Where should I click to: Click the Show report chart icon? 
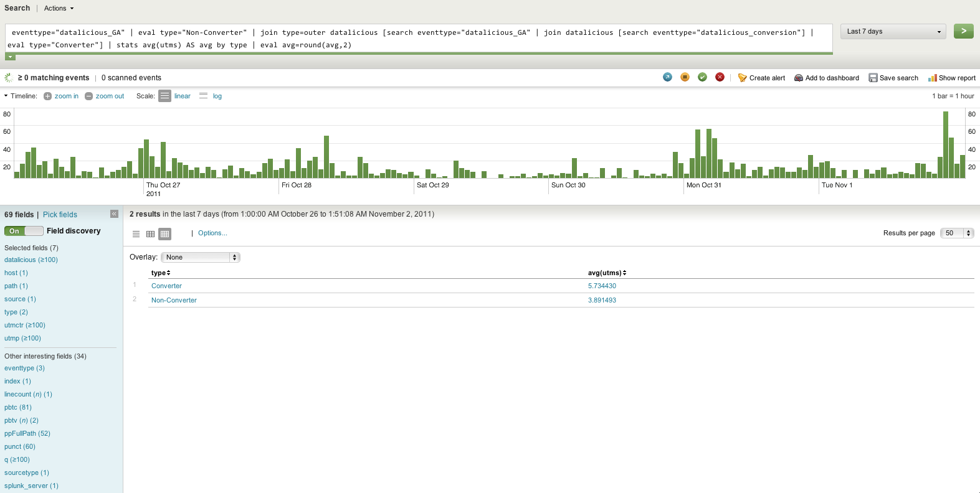[932, 78]
